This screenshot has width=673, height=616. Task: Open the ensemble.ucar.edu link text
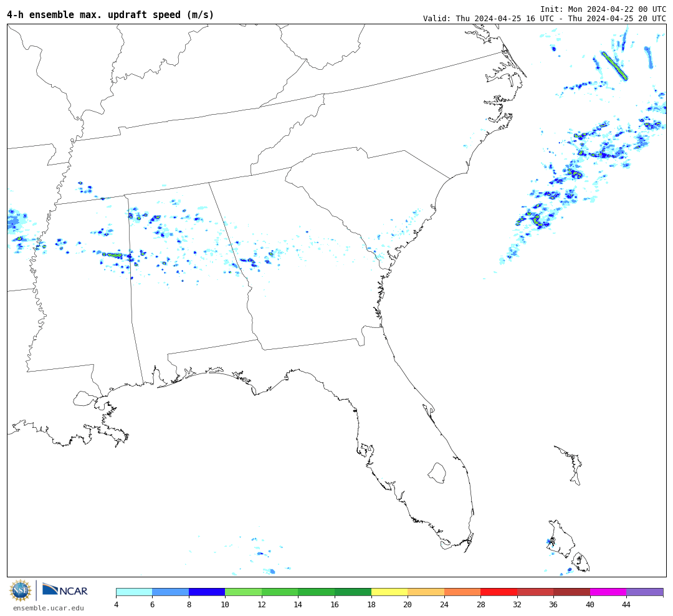(49, 608)
